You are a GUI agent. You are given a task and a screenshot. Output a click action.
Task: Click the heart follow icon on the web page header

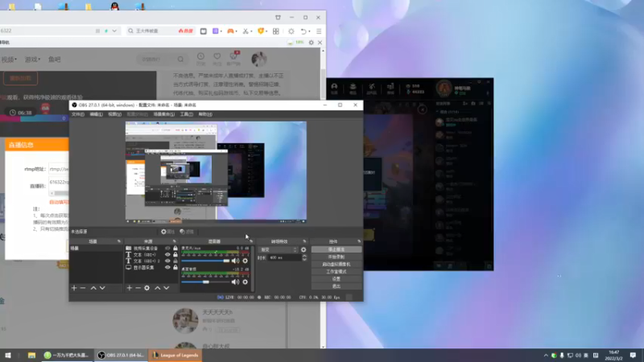217,56
